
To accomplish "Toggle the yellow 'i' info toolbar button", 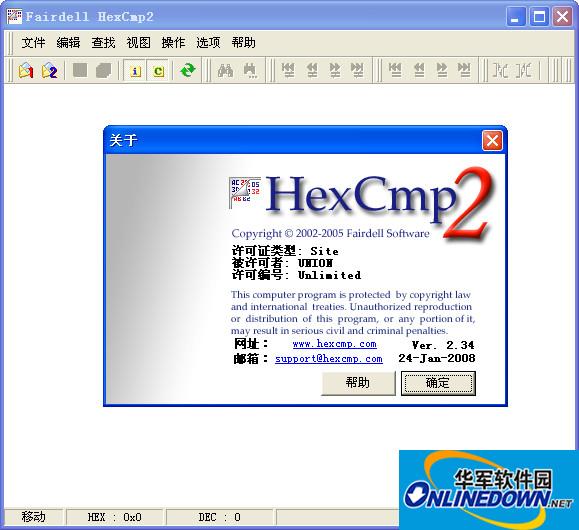I will pos(135,71).
